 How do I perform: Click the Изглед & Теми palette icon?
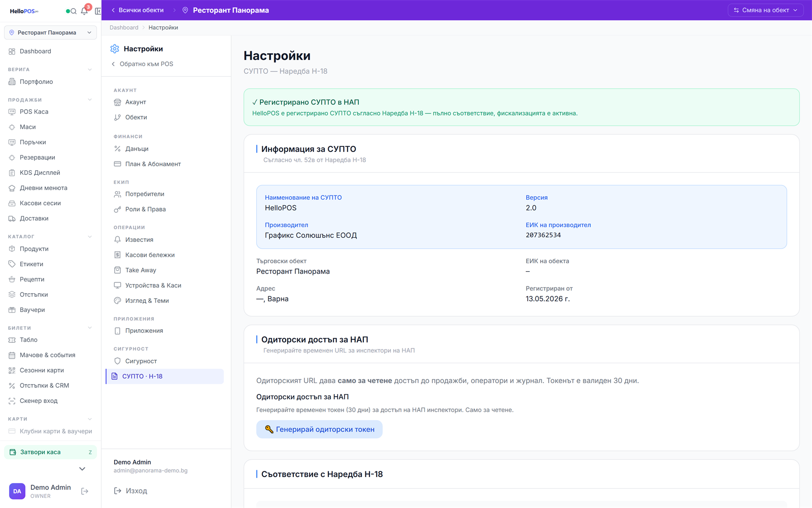click(117, 301)
